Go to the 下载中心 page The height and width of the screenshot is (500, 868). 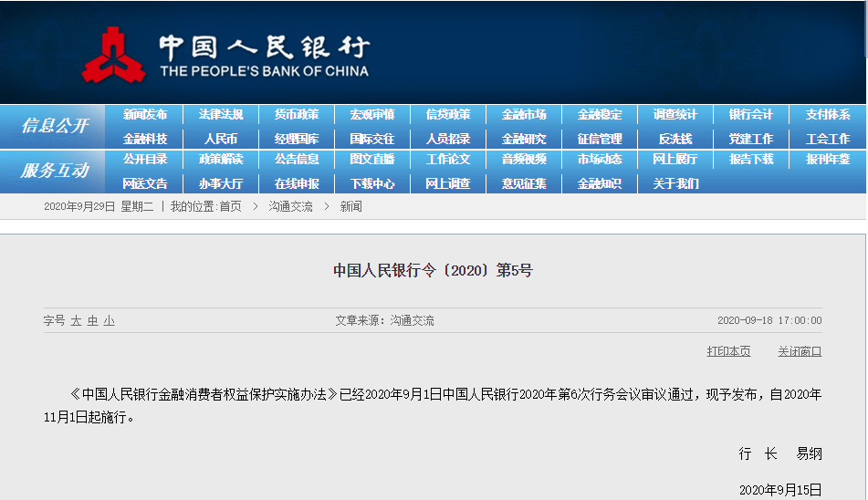coord(372,183)
